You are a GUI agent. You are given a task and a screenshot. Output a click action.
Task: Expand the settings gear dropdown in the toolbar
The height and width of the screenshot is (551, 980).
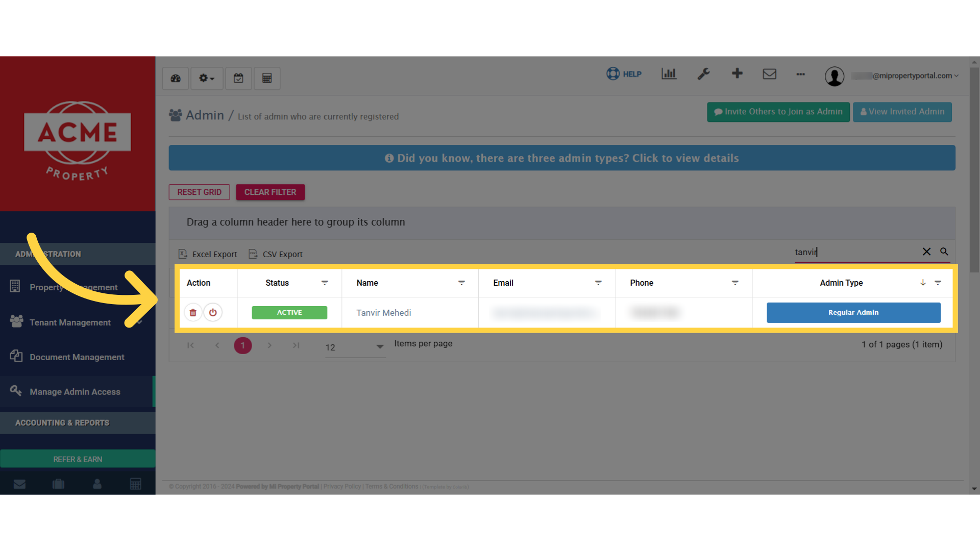click(207, 78)
